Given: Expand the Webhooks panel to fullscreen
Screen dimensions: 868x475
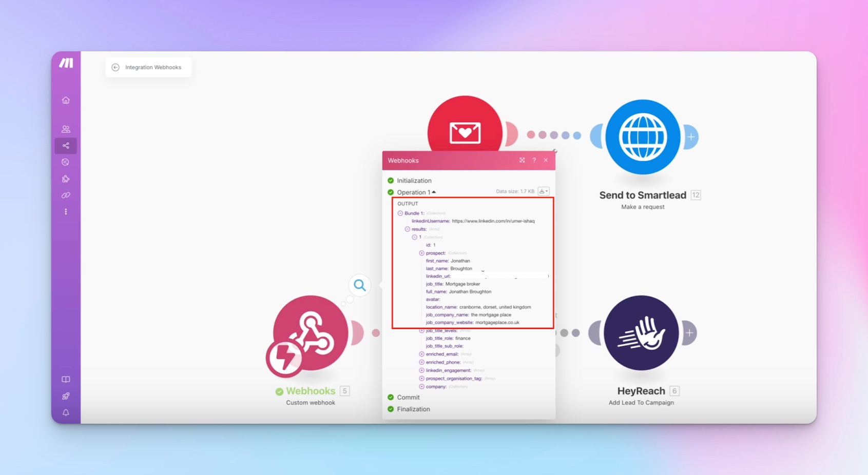Looking at the screenshot, I should (522, 160).
